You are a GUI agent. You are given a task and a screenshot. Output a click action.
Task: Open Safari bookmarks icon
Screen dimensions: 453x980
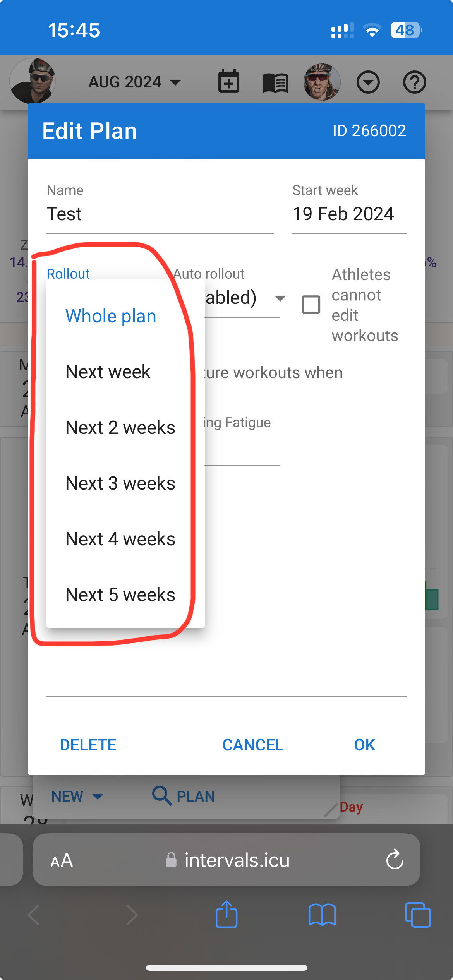click(322, 915)
